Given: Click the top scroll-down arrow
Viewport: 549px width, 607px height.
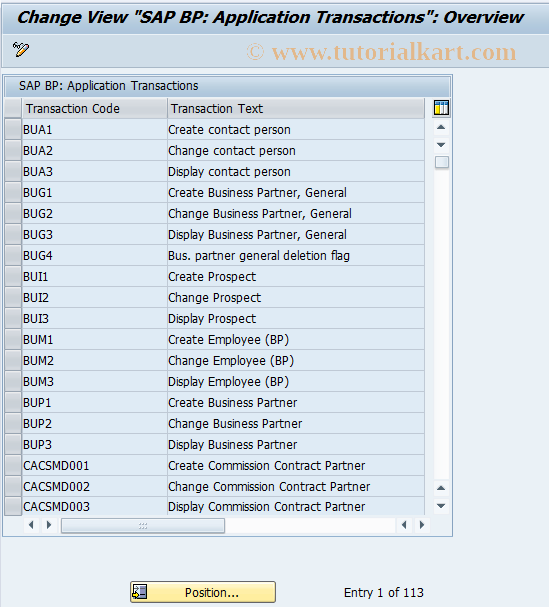Looking at the screenshot, I should pyautogui.click(x=441, y=145).
